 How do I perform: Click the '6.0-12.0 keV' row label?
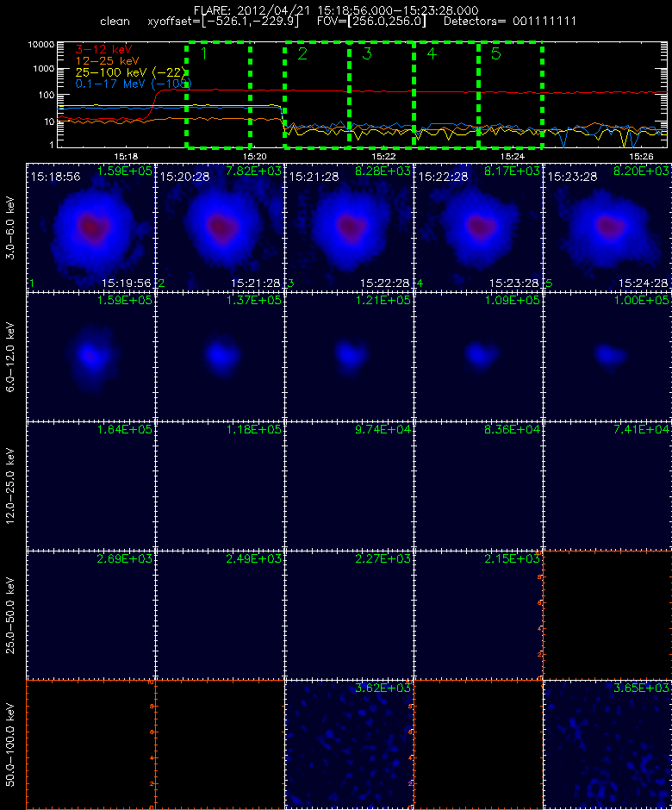tap(11, 357)
